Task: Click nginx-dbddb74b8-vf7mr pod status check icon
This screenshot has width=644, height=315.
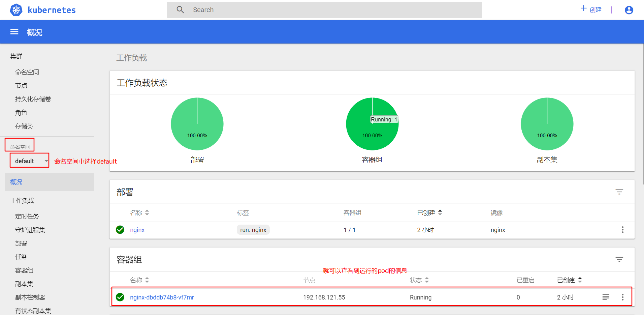Action: click(120, 297)
